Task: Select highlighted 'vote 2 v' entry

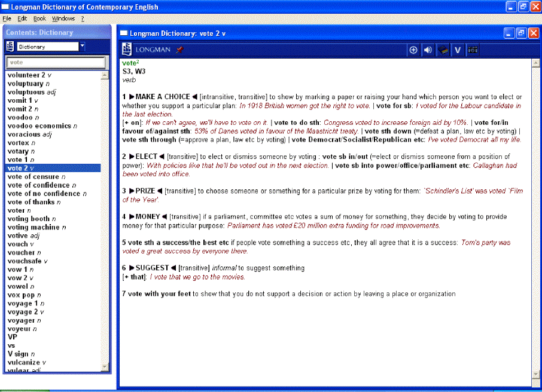Action: 54,168
